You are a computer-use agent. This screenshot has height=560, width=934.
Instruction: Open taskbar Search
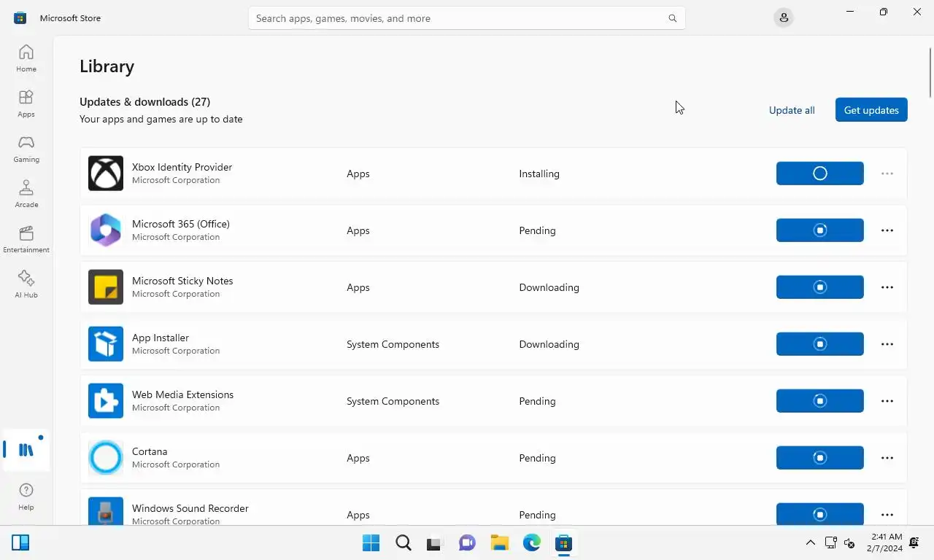[x=404, y=543]
